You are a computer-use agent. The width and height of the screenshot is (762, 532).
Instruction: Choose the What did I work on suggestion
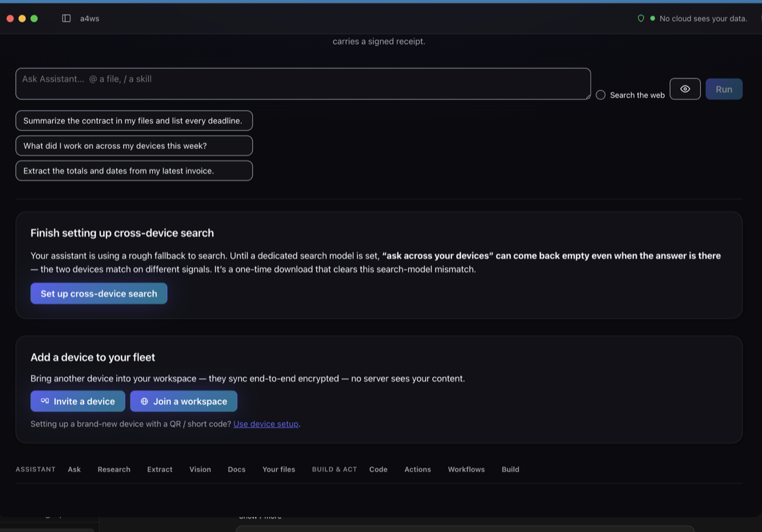pos(134,145)
